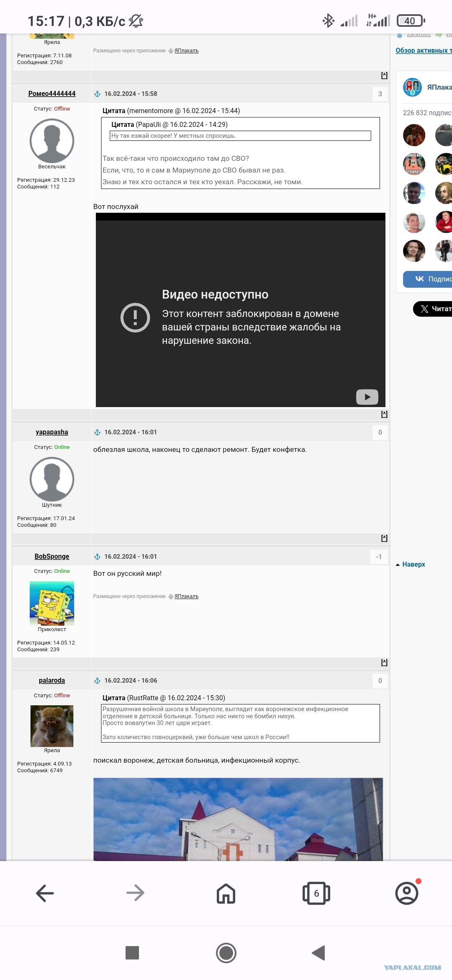The height and width of the screenshot is (980, 452).
Task: Open yapapasha user profile
Action: point(52,432)
